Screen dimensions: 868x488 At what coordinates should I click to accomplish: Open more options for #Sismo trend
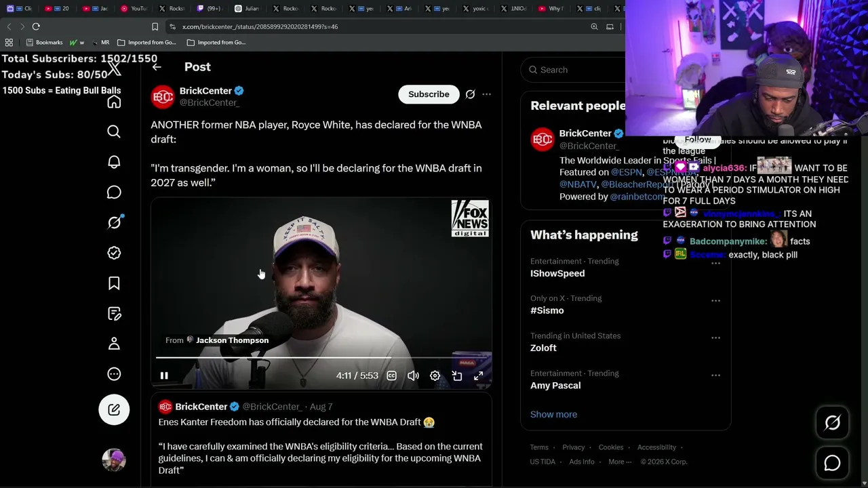click(x=715, y=300)
